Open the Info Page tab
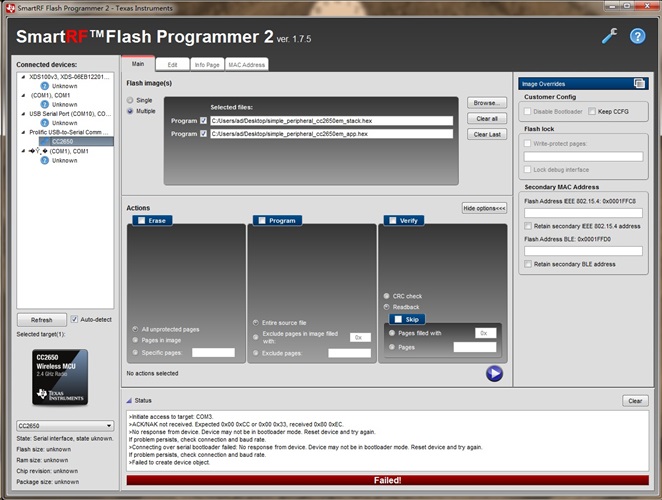Screen dimensions: 662x500 [x=207, y=65]
